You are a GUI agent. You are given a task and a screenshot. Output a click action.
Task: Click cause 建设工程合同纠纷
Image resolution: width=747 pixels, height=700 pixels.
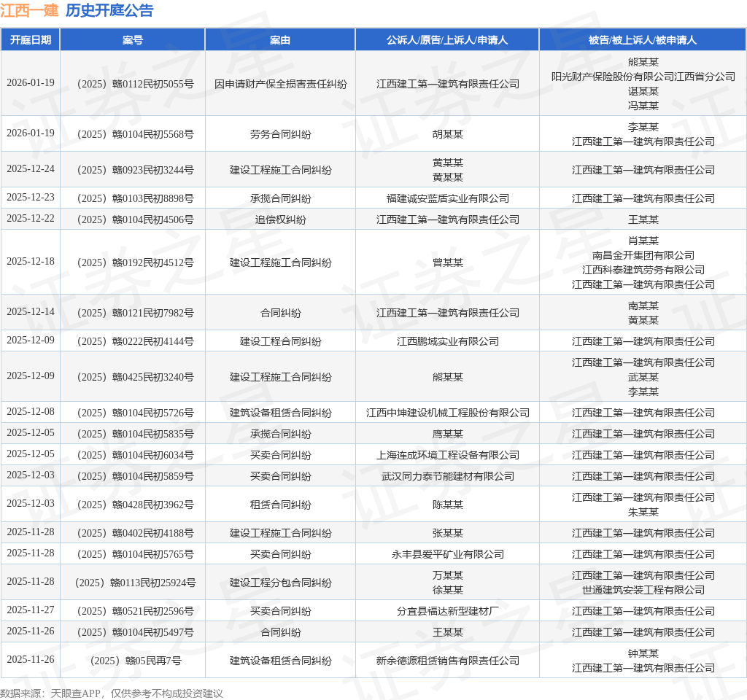(281, 341)
